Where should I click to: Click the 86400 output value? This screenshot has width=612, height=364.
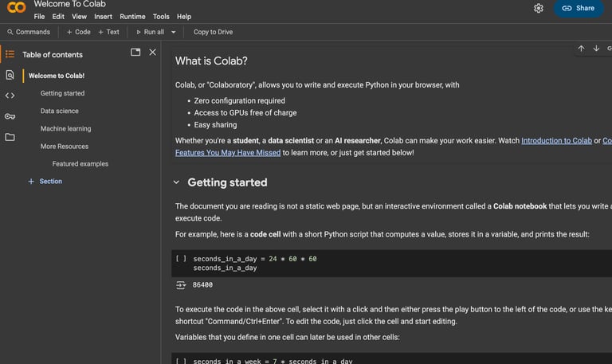pyautogui.click(x=202, y=285)
